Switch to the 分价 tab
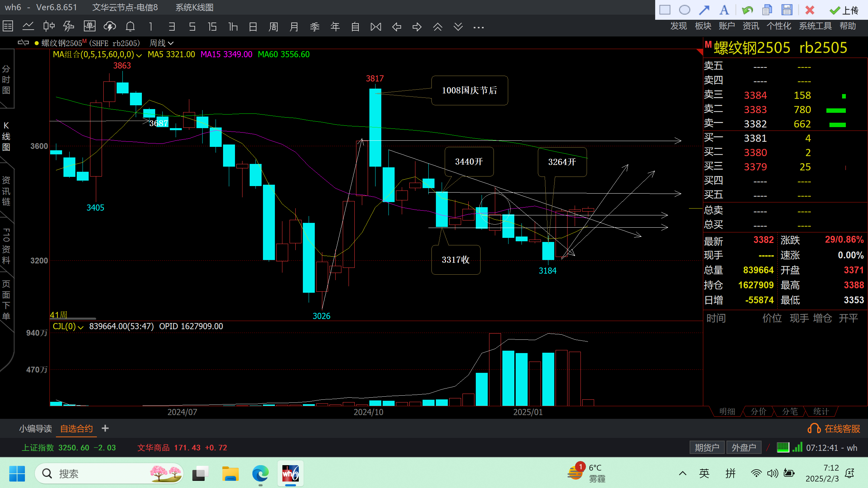The height and width of the screenshot is (488, 868). (758, 411)
